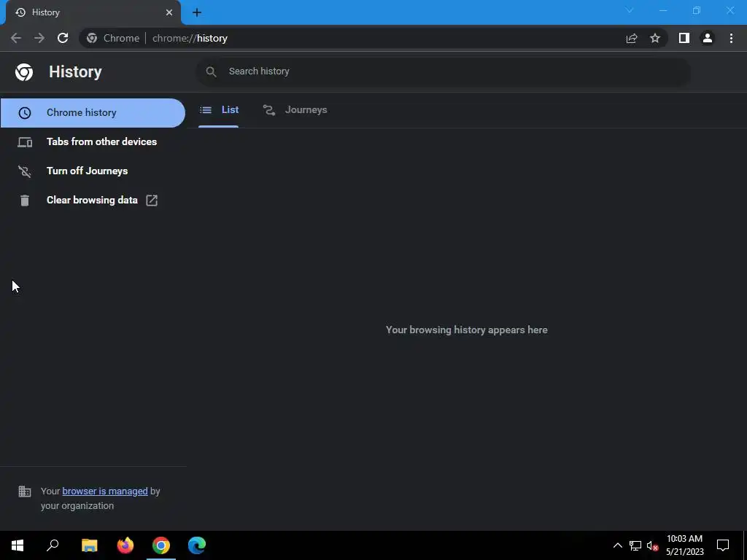747x560 pixels.
Task: Click the network tray icon
Action: click(635, 545)
